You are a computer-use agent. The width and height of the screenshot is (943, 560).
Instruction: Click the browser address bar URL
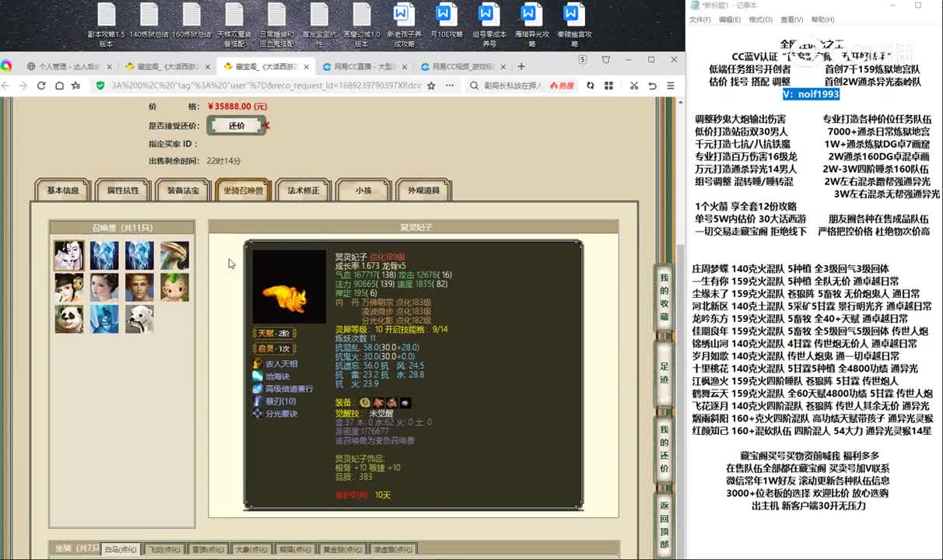coord(266,86)
